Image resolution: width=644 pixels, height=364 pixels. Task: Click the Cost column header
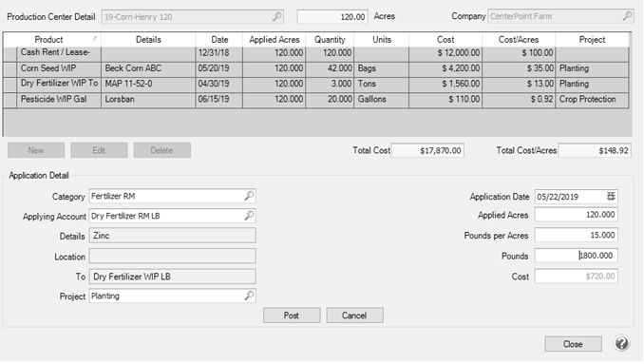click(x=445, y=40)
